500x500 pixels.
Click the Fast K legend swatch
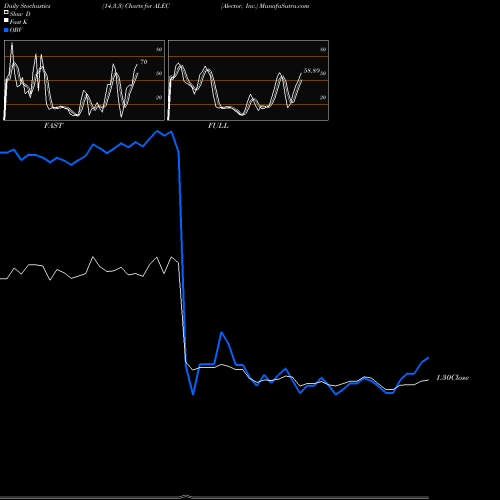pos(6,20)
